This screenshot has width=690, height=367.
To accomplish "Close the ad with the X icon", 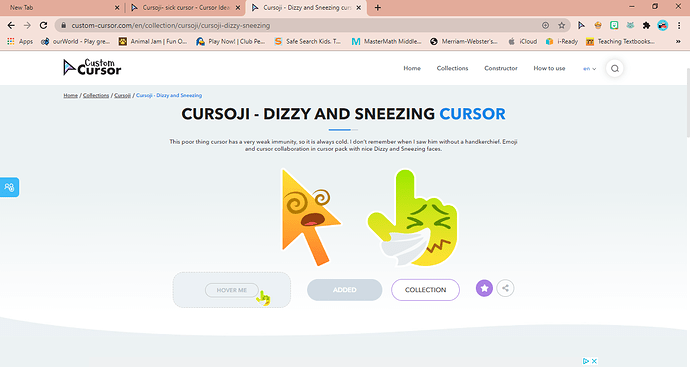I will pyautogui.click(x=594, y=361).
